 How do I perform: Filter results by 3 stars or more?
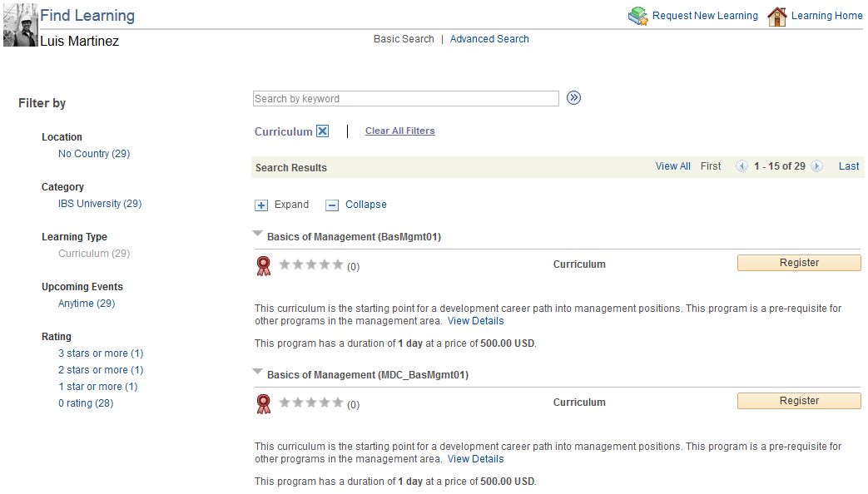click(100, 353)
